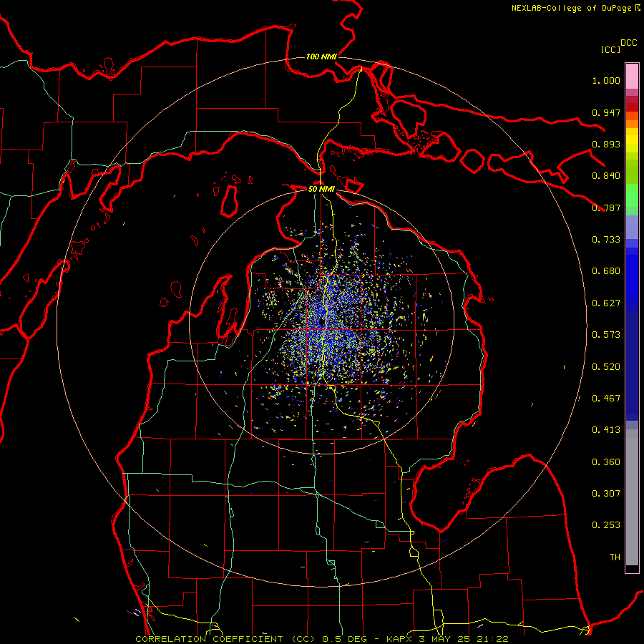
Task: Click the NEXLAB-College of DuPage credit text
Action: pos(572,8)
